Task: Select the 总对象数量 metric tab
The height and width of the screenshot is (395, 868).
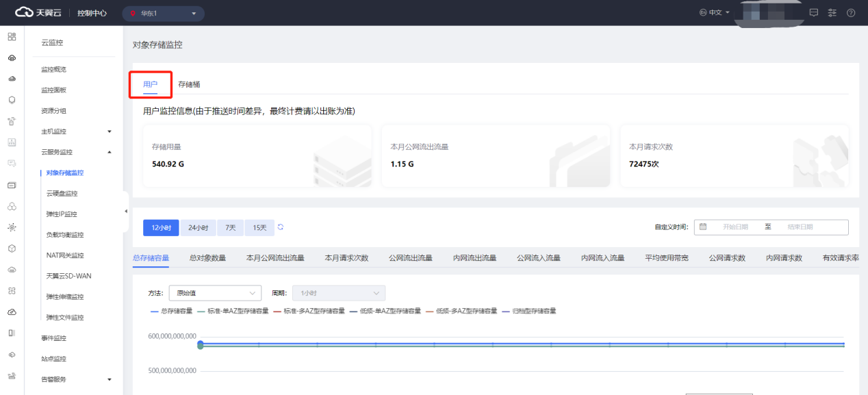Action: pos(207,258)
